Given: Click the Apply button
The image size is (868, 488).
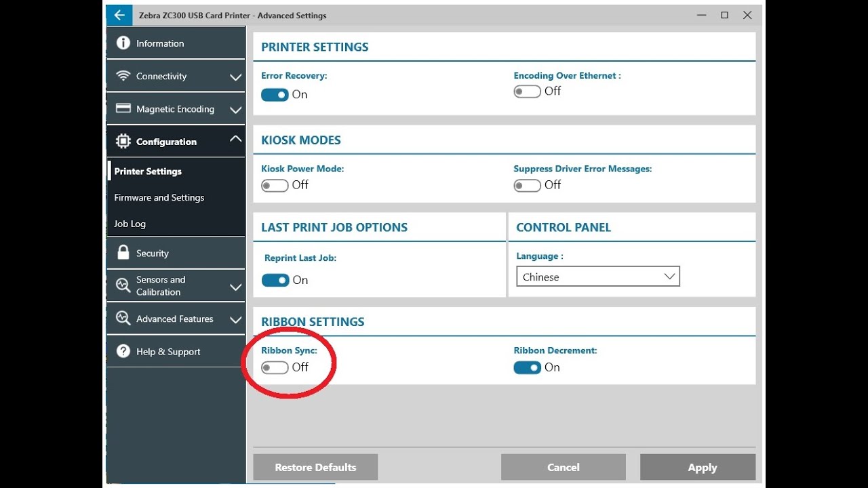Looking at the screenshot, I should point(697,467).
